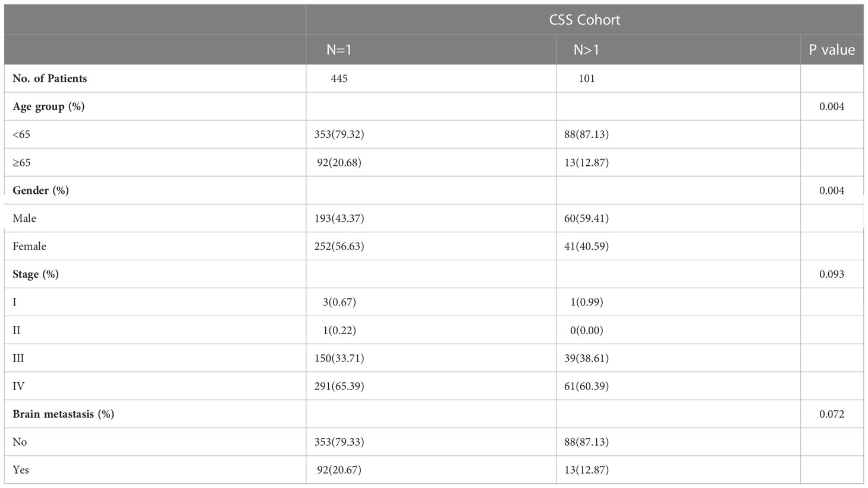This screenshot has height=488, width=868.
Task: Select the Gender (%) row label
Action: click(41, 190)
